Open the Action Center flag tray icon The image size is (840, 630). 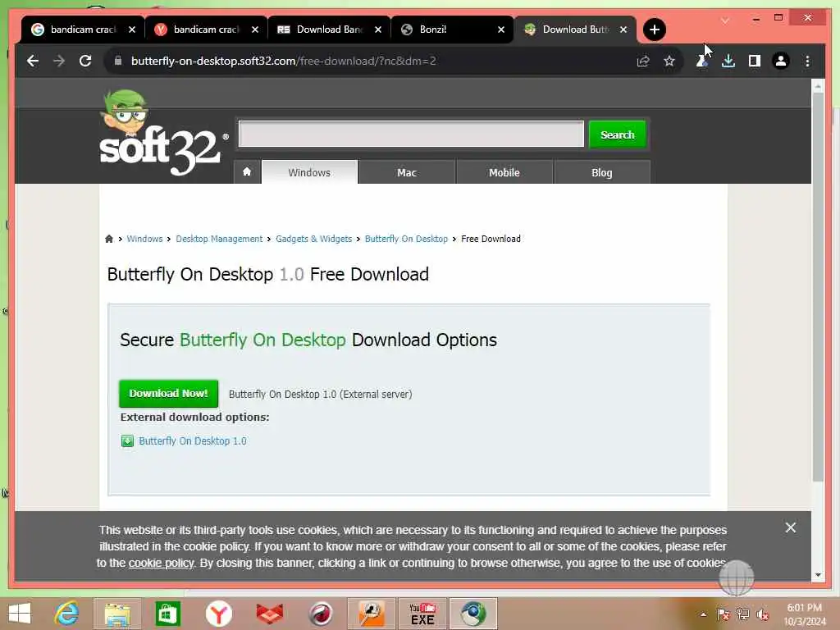click(723, 614)
